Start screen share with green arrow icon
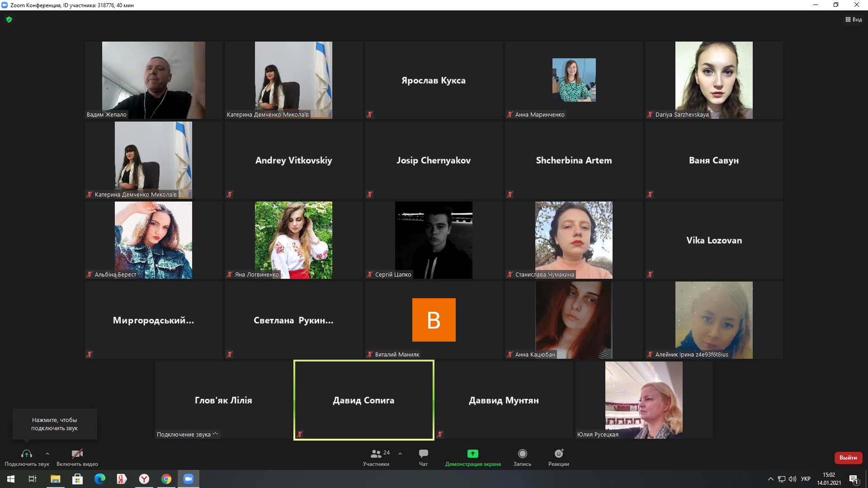Image resolution: width=868 pixels, height=488 pixels. coord(472,454)
